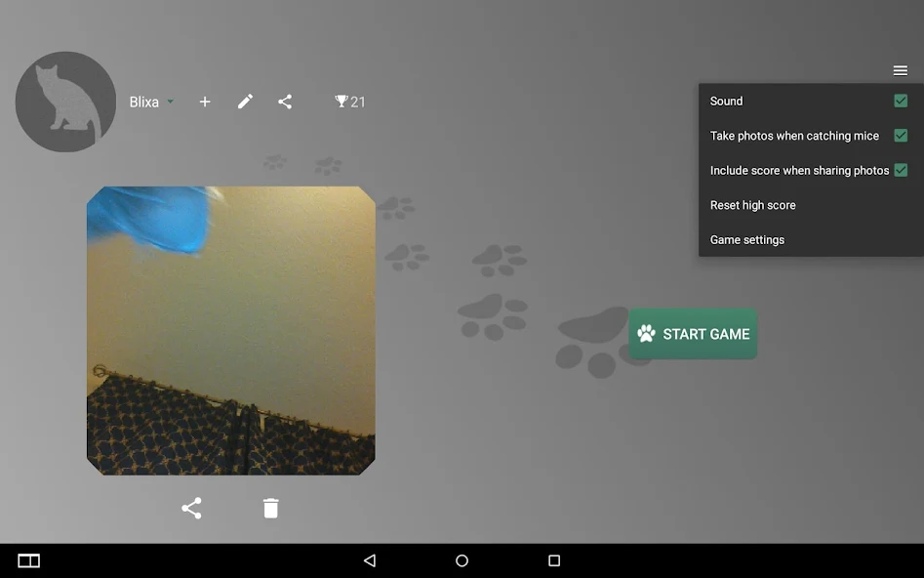Uncheck Take photos when catching mice

(x=900, y=136)
